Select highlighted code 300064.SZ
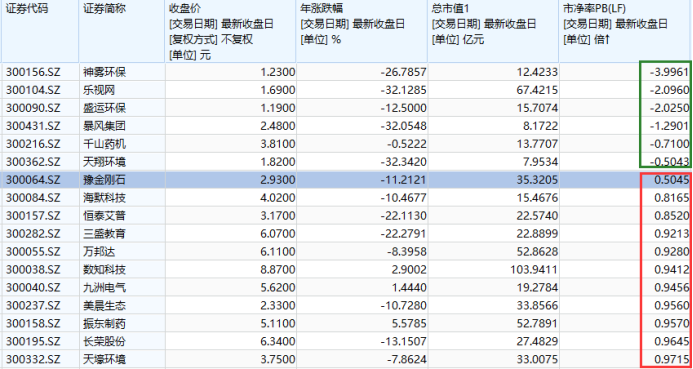 pyautogui.click(x=33, y=180)
